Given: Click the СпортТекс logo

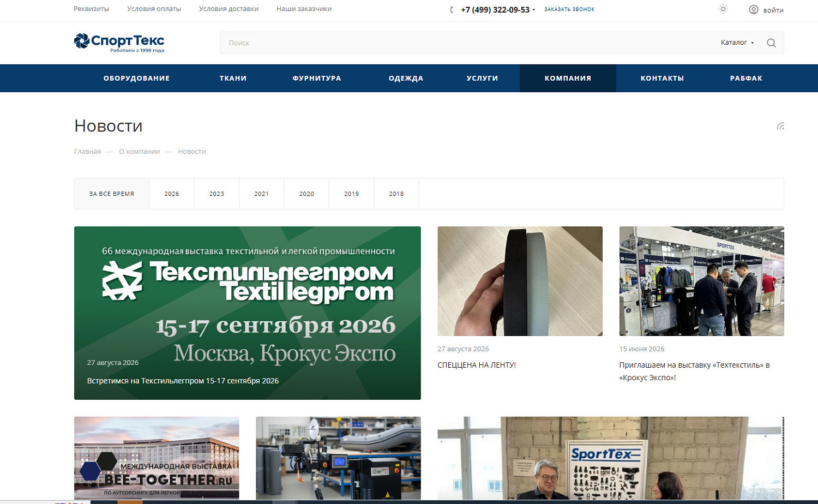Looking at the screenshot, I should [119, 43].
